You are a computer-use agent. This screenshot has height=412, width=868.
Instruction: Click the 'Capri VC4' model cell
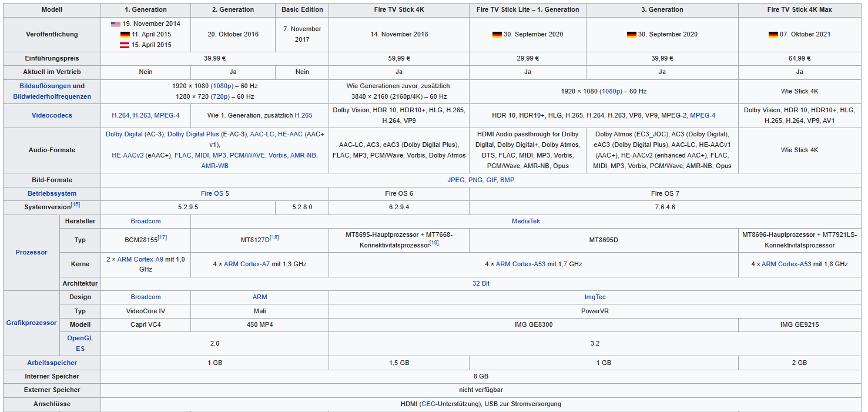pos(146,324)
